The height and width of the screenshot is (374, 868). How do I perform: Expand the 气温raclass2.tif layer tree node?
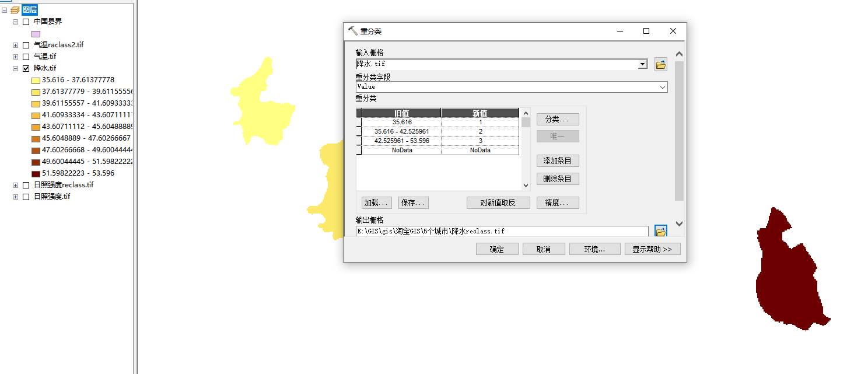(15, 45)
